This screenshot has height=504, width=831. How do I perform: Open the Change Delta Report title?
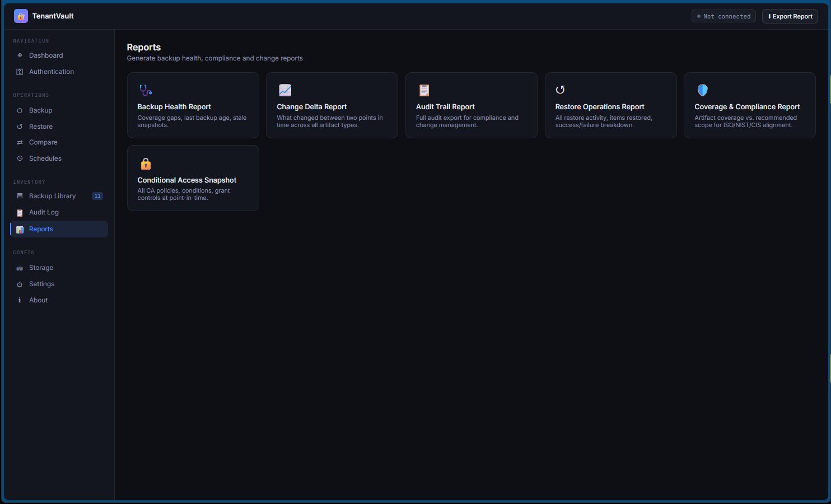point(312,107)
